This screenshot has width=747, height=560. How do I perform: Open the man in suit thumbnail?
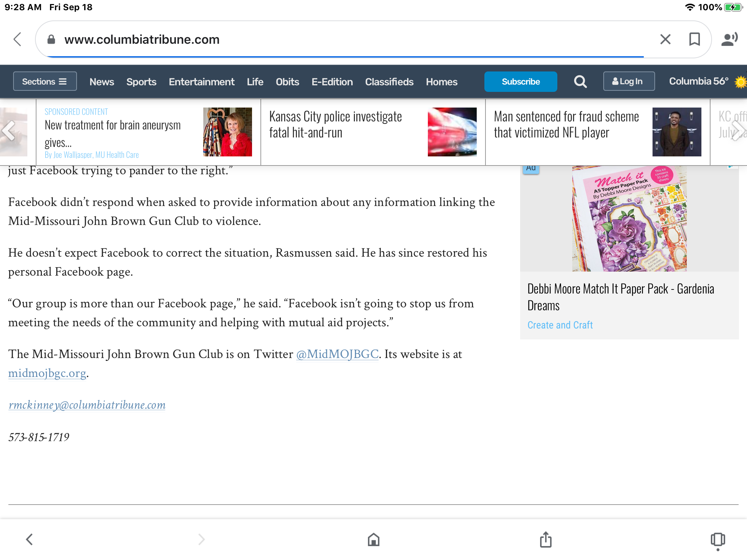click(x=677, y=132)
